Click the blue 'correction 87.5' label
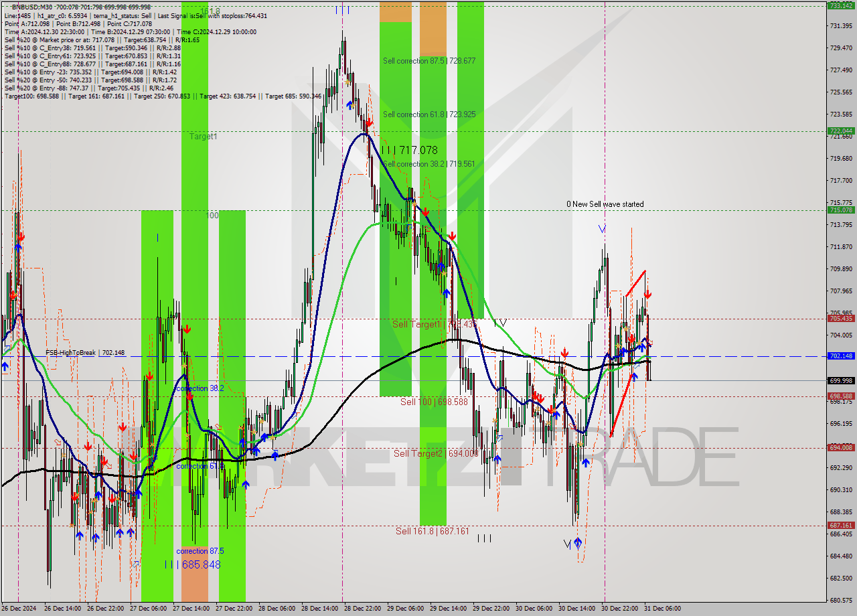 coord(200,551)
